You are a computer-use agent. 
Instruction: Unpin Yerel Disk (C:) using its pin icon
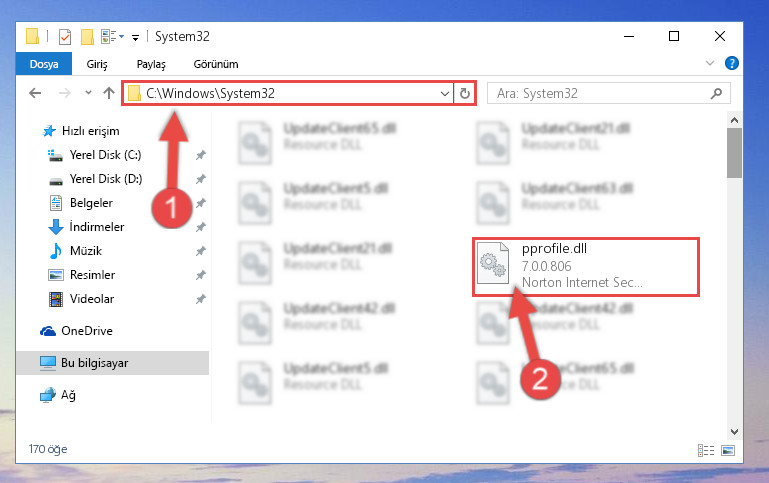click(201, 155)
